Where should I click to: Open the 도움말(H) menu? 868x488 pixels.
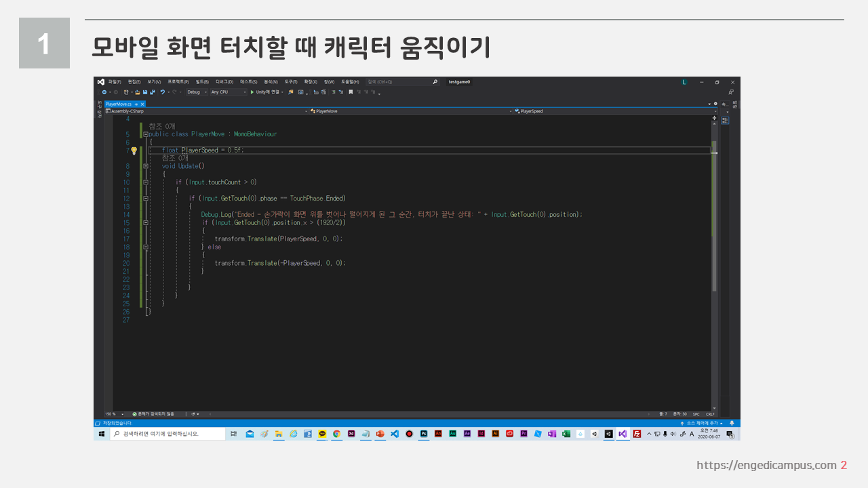tap(350, 82)
